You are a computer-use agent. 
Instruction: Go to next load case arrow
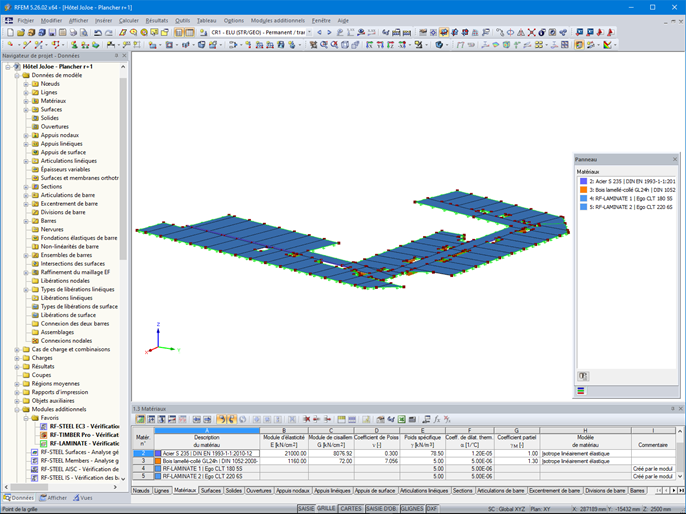click(329, 32)
